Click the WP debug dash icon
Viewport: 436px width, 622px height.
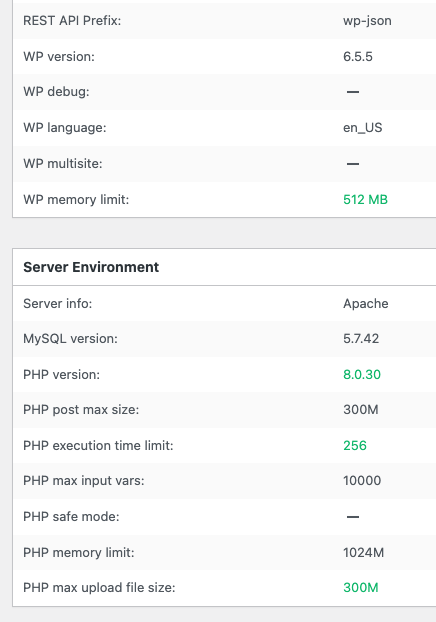tap(353, 92)
